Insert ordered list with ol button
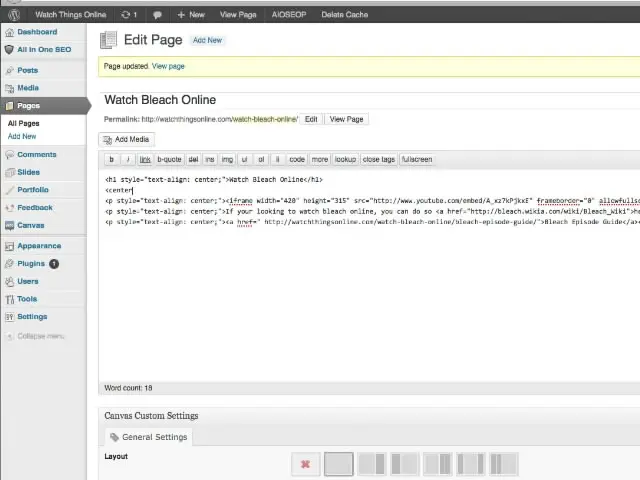 (261, 160)
